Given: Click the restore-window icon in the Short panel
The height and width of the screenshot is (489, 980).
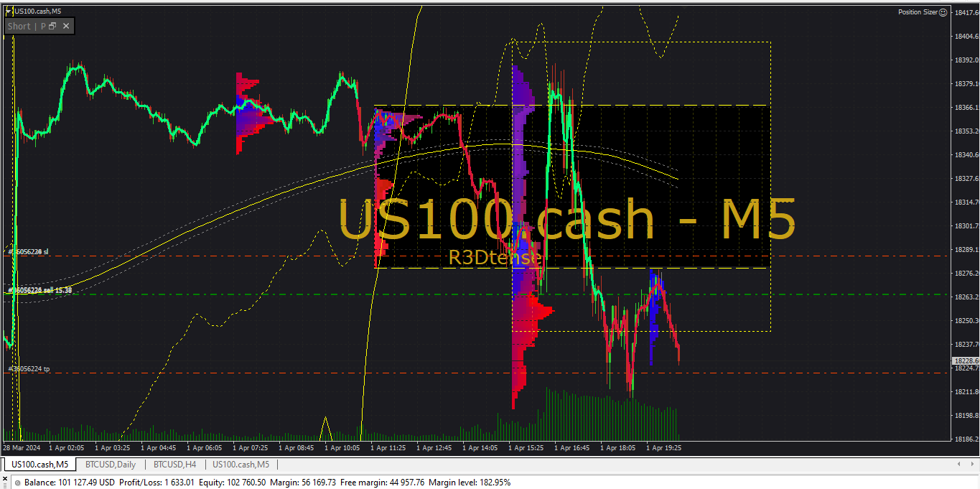Looking at the screenshot, I should click(x=52, y=26).
